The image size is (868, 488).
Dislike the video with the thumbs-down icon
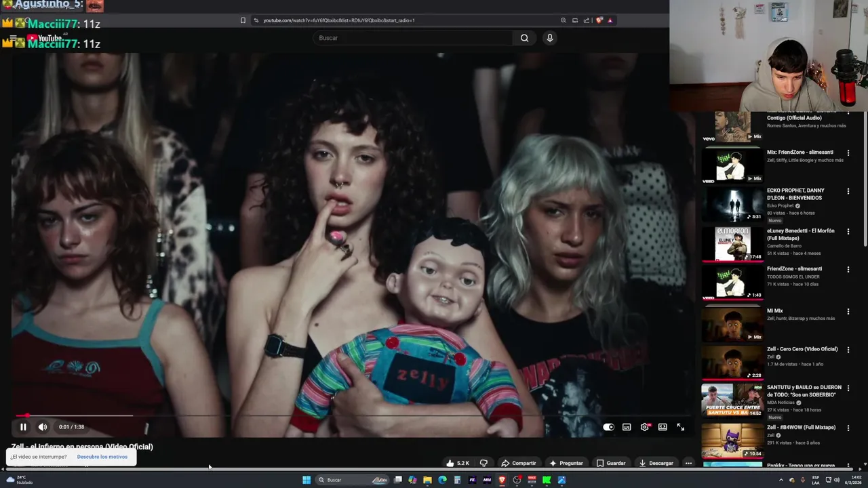coord(484,463)
